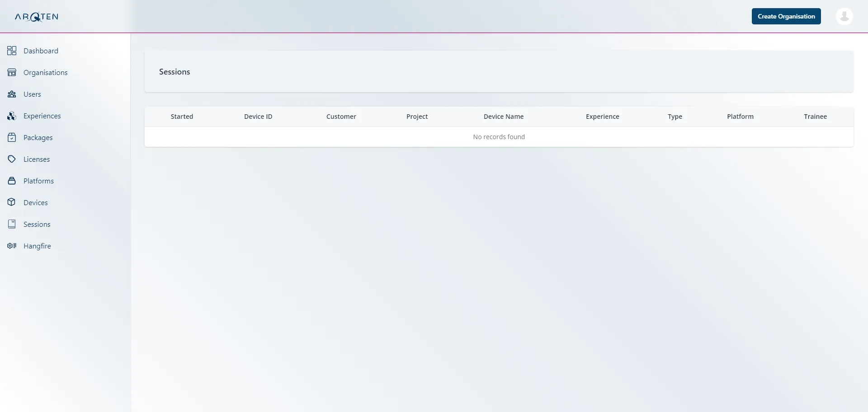Click the Arqten logo
Screen dimensions: 868x412
[x=37, y=17]
